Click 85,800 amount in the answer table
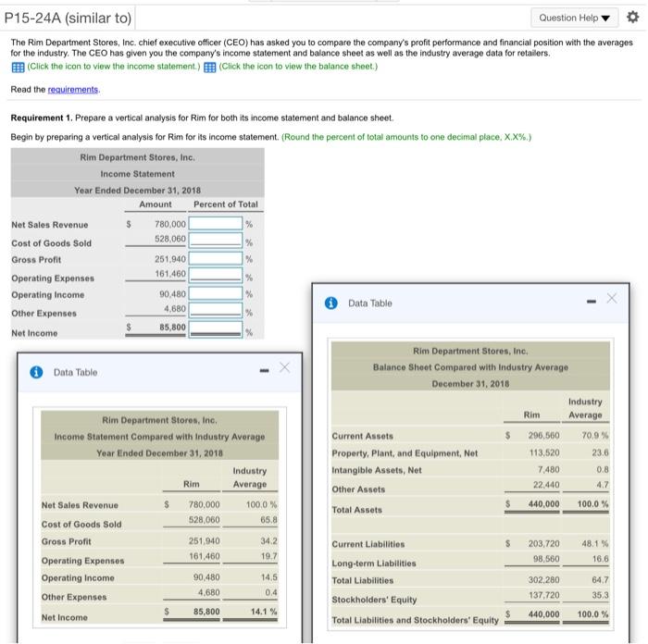The image size is (648, 644). pos(173,328)
